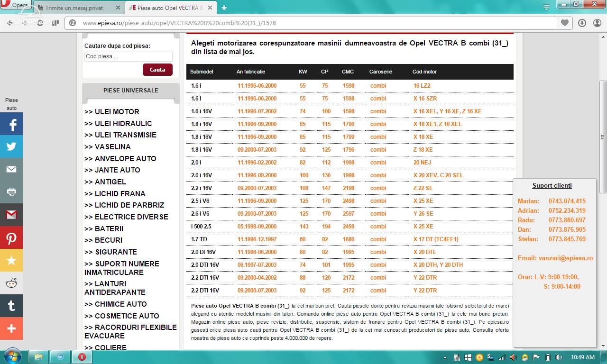Image resolution: width=607 pixels, height=364 pixels.
Task: Open Speed Dial grid icon
Action: coord(56,23)
